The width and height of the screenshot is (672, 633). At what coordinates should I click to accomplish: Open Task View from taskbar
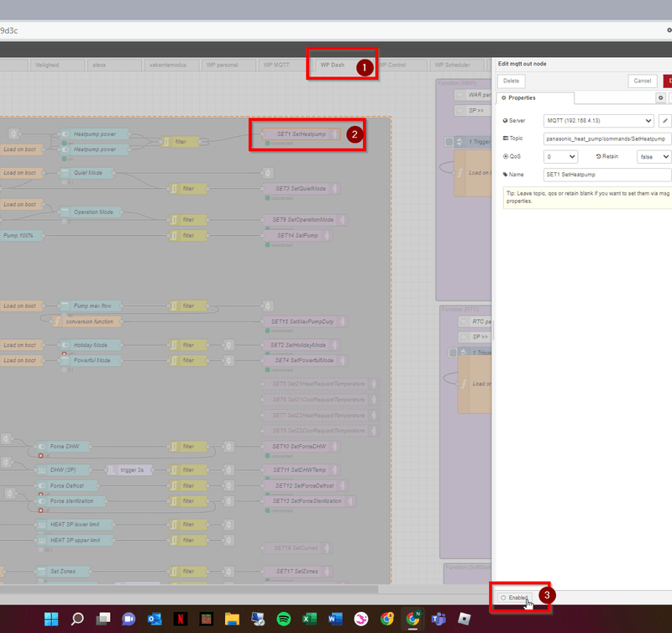[x=103, y=619]
